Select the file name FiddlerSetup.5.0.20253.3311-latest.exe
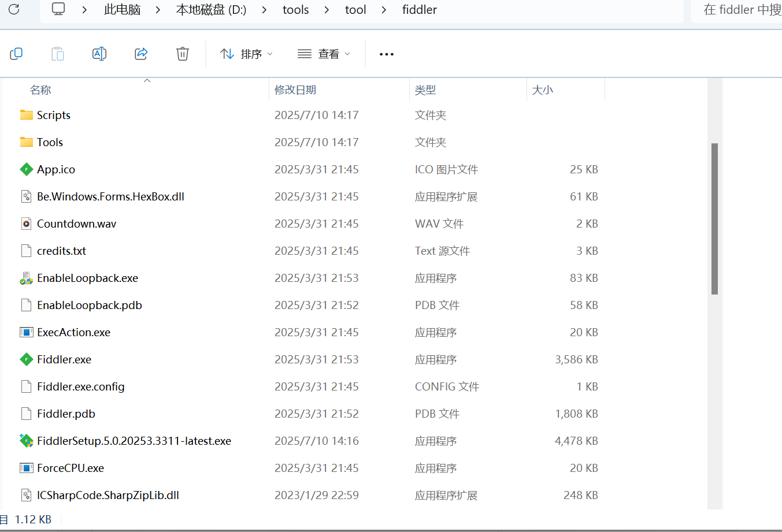This screenshot has width=782, height=532. tap(134, 441)
